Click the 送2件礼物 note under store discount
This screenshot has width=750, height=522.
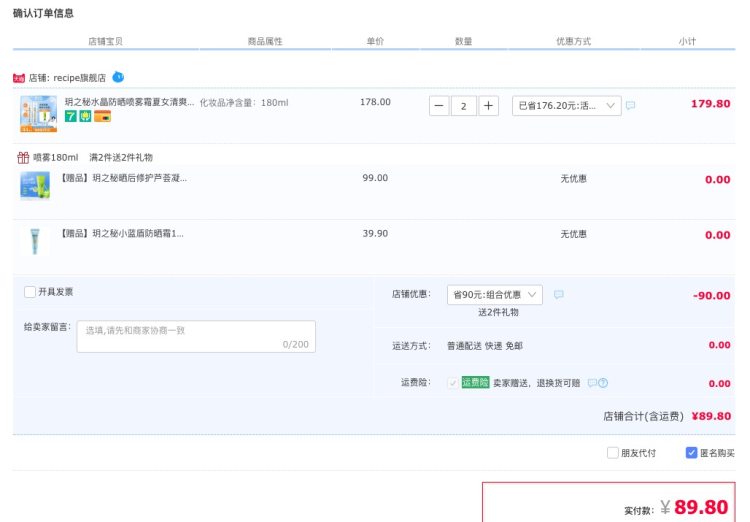498,312
